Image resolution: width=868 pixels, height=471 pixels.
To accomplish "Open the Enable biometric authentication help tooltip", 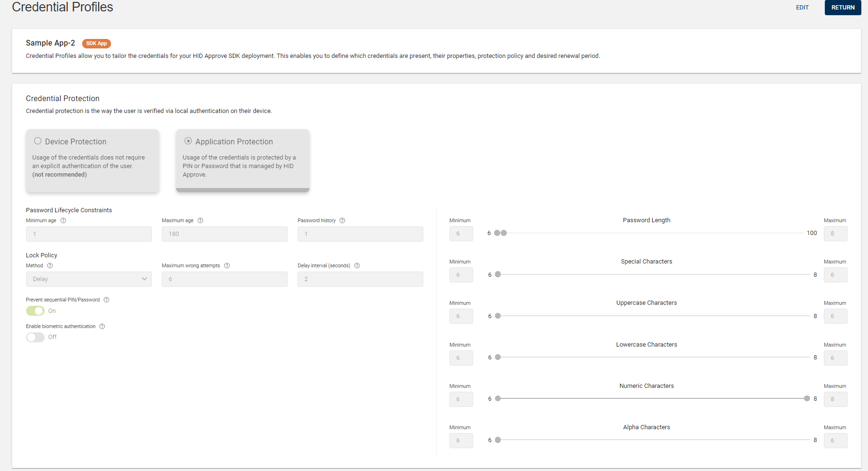I will click(x=102, y=326).
